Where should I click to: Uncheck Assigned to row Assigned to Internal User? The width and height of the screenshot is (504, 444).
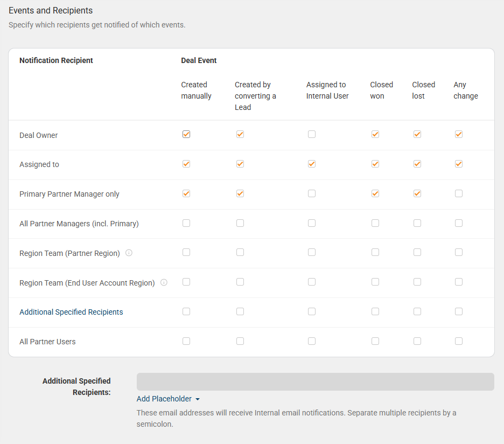tap(312, 164)
